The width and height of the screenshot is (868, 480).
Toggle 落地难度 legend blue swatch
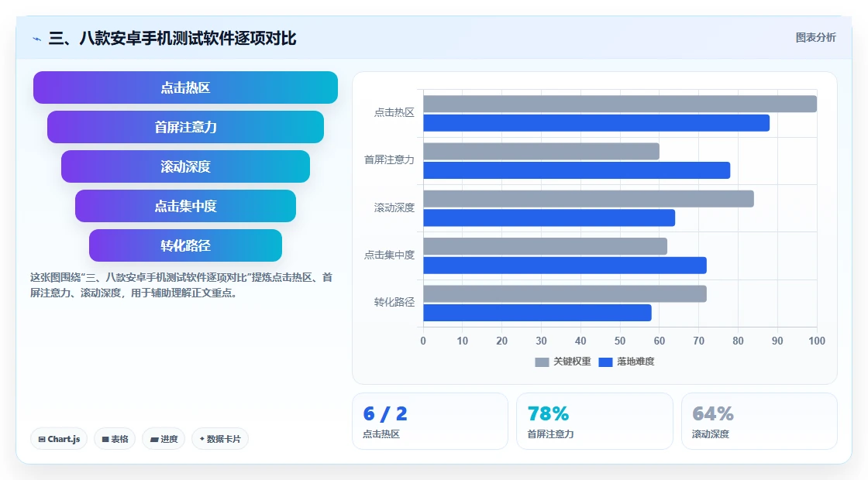pos(605,362)
